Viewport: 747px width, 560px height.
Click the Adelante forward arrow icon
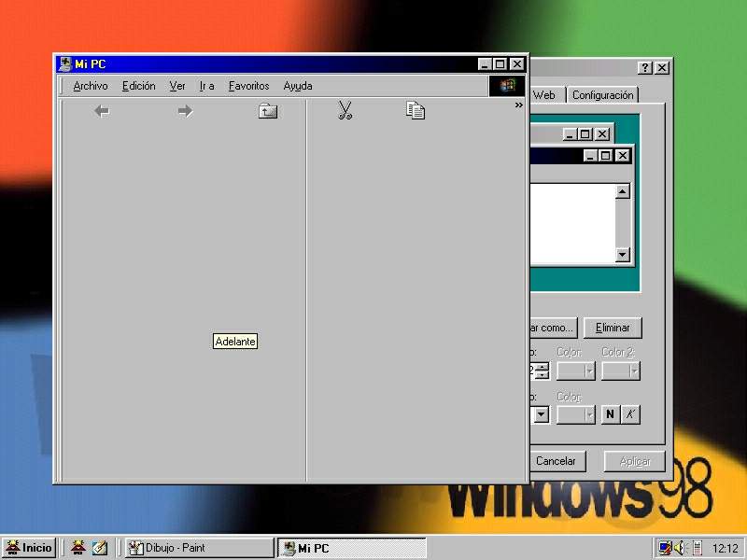(x=185, y=111)
